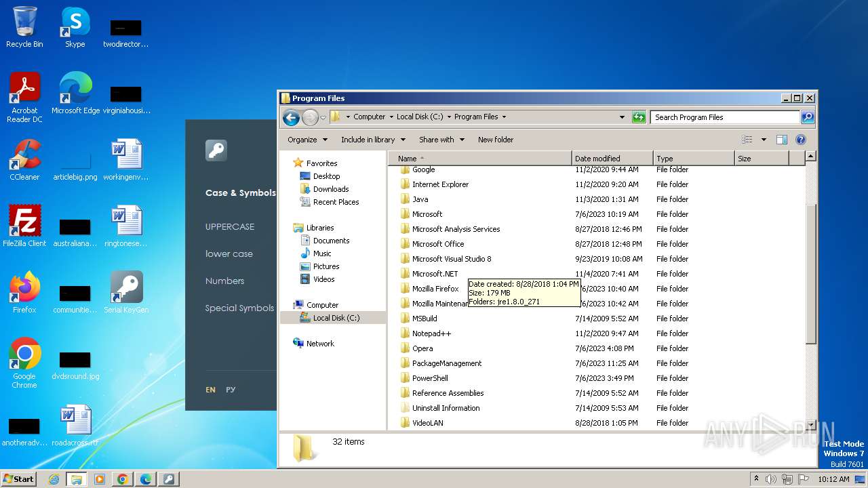Click in the Search Program Files field
The height and width of the screenshot is (488, 868).
pyautogui.click(x=725, y=117)
